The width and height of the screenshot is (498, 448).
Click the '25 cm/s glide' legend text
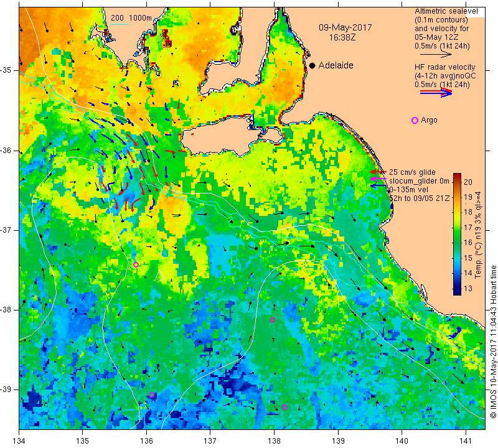(412, 172)
